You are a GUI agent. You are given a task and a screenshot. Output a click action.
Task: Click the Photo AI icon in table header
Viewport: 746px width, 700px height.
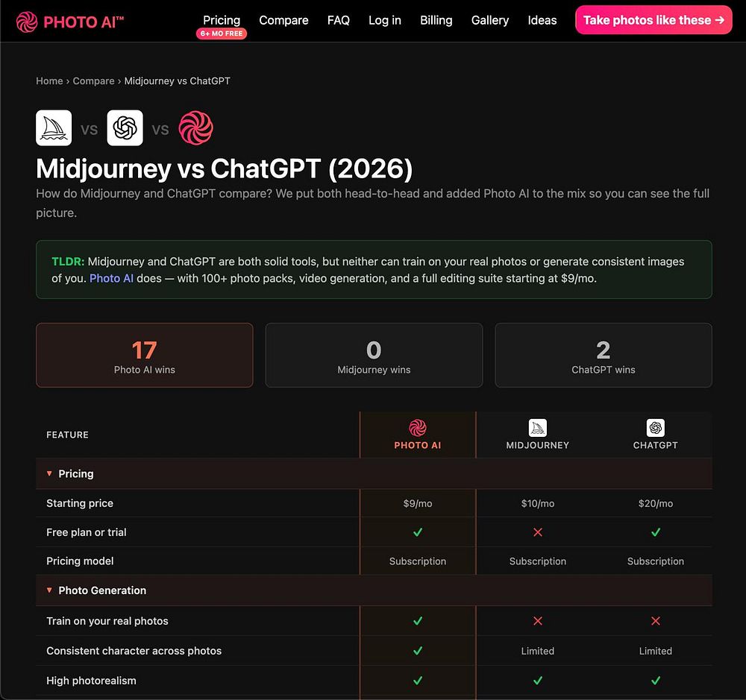(x=418, y=427)
